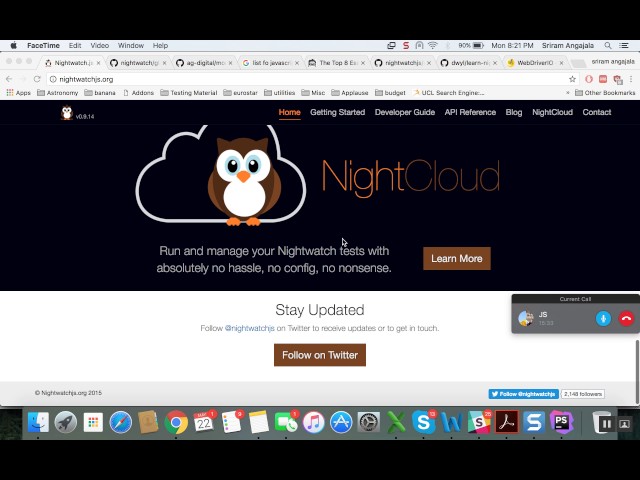The image size is (640, 480).
Task: Close the WebDriverIO tab
Action: click(562, 63)
